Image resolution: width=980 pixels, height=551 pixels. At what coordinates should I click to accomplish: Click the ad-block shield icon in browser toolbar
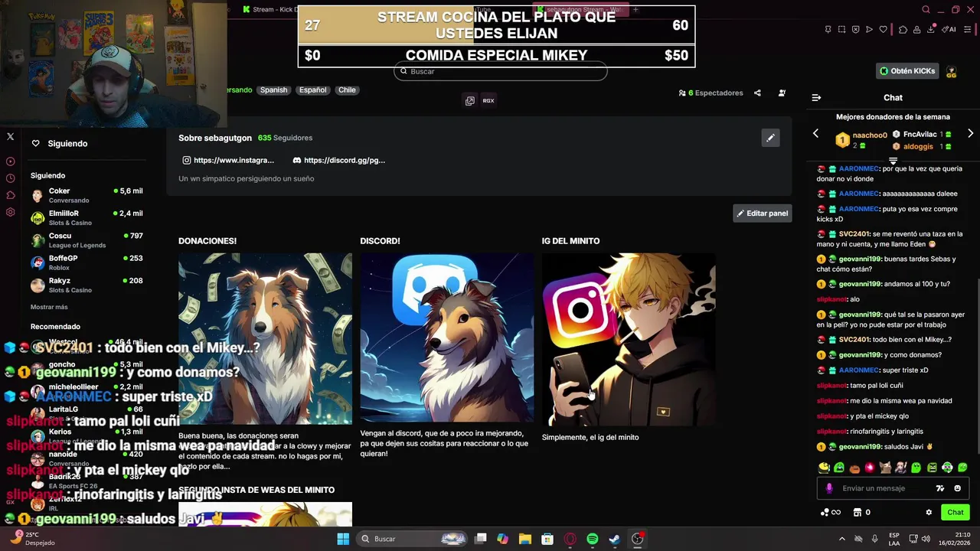(855, 30)
